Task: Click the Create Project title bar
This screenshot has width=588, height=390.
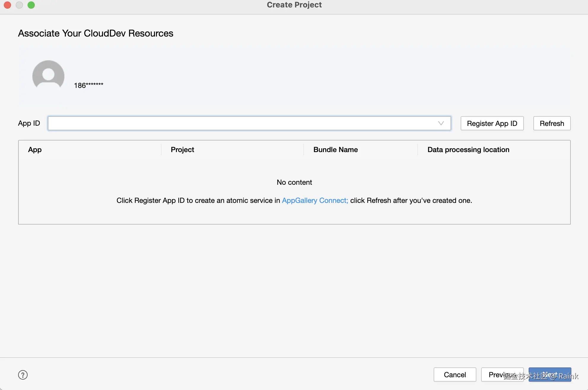Action: pyautogui.click(x=294, y=5)
